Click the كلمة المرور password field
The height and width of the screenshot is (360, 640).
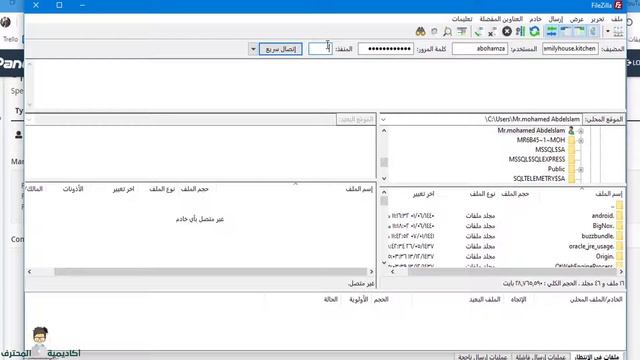[386, 49]
